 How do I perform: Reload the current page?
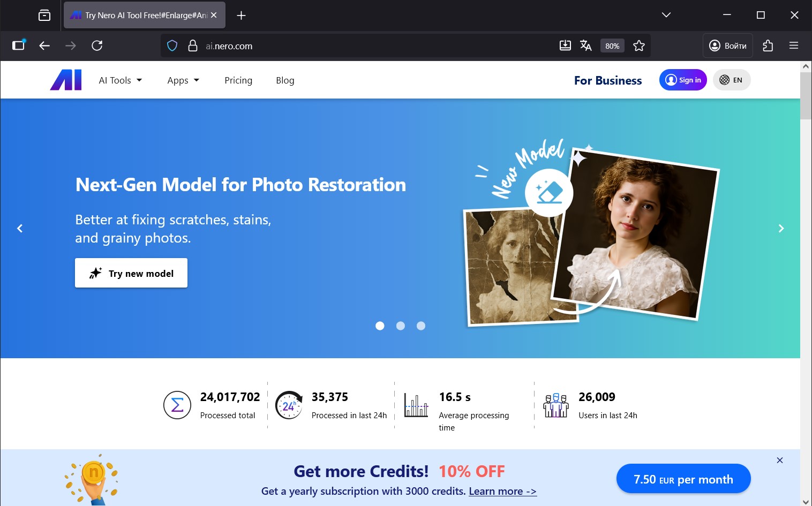click(97, 46)
